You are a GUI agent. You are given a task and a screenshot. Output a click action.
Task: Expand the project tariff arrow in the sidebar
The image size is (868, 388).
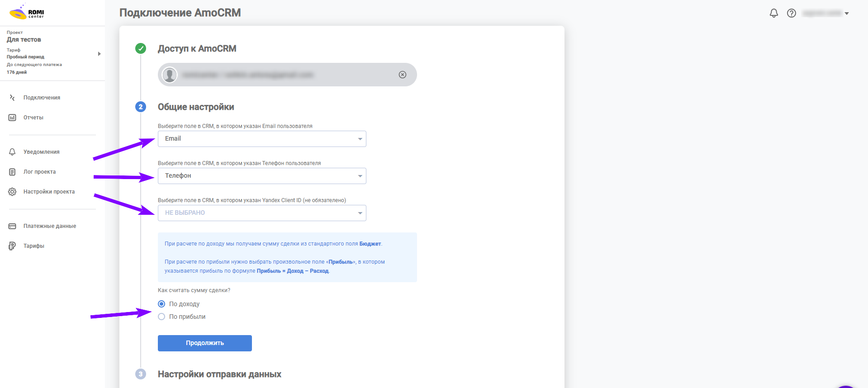99,54
